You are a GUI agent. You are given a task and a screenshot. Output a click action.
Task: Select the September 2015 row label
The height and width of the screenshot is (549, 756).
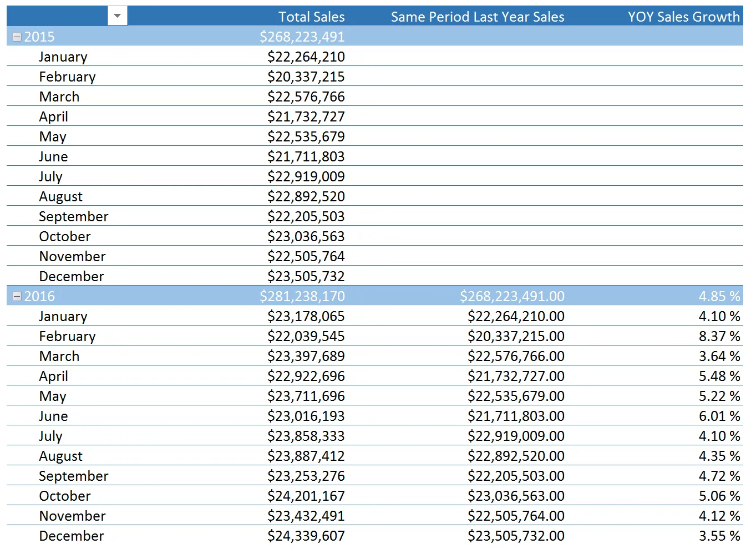pos(74,217)
